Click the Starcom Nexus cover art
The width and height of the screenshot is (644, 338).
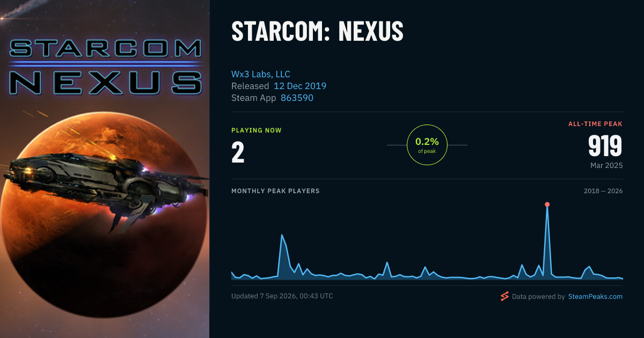105,169
